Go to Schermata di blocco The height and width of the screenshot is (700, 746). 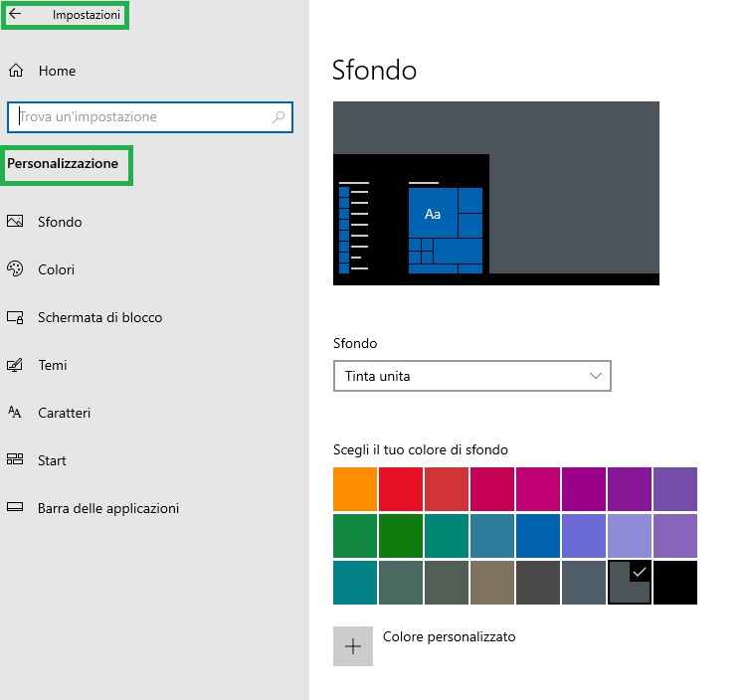(x=99, y=317)
